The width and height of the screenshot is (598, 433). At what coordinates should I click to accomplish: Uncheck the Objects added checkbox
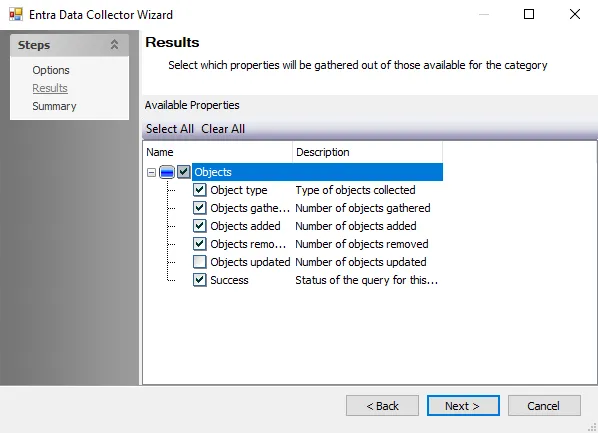tap(199, 226)
